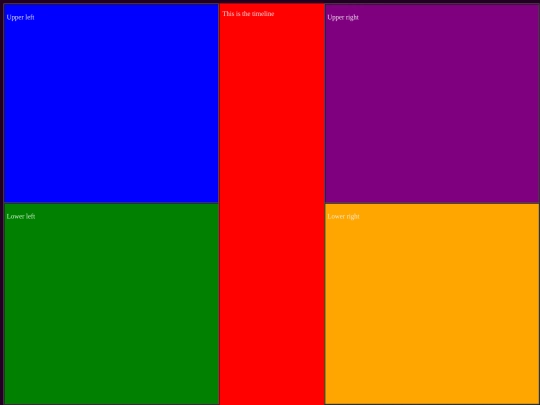540x405 pixels.
Task: Click the 'This is the timeline' text
Action: pos(248,14)
